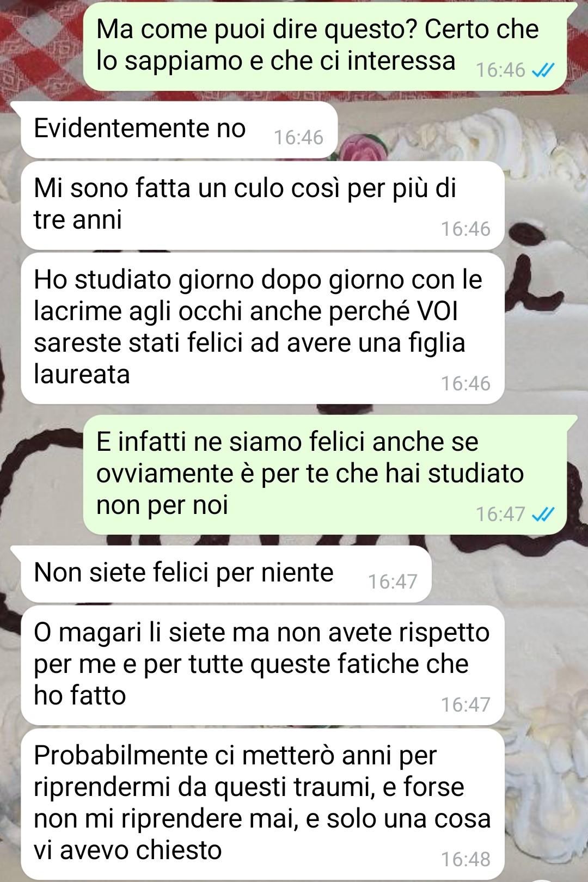The image size is (588, 882).
Task: Tap the 16:46 time on first outgoing message
Action: (500, 70)
